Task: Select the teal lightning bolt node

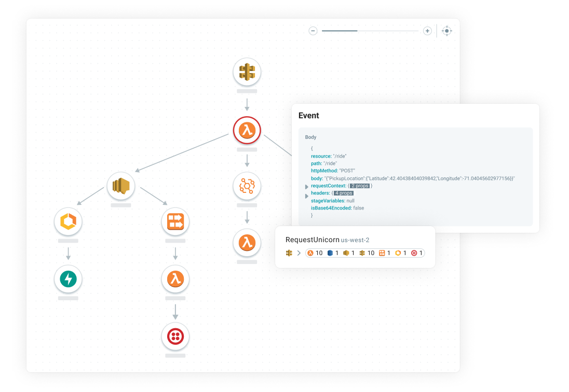Action: click(x=68, y=279)
